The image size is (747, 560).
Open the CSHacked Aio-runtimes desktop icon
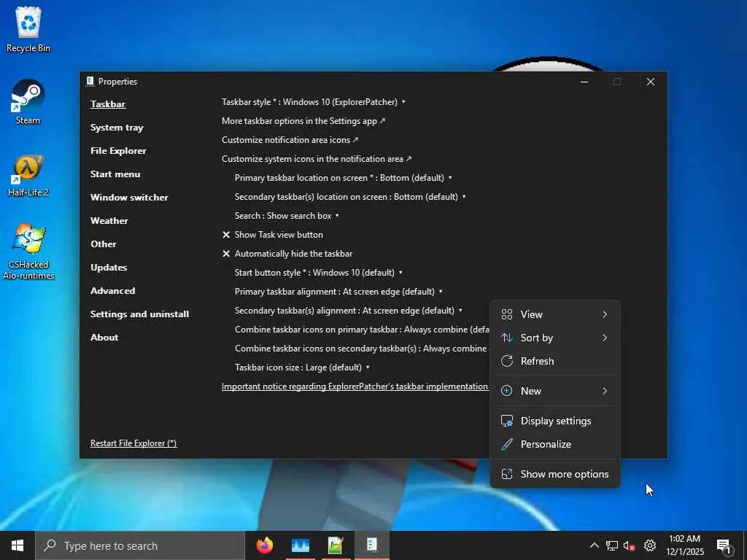(x=28, y=252)
